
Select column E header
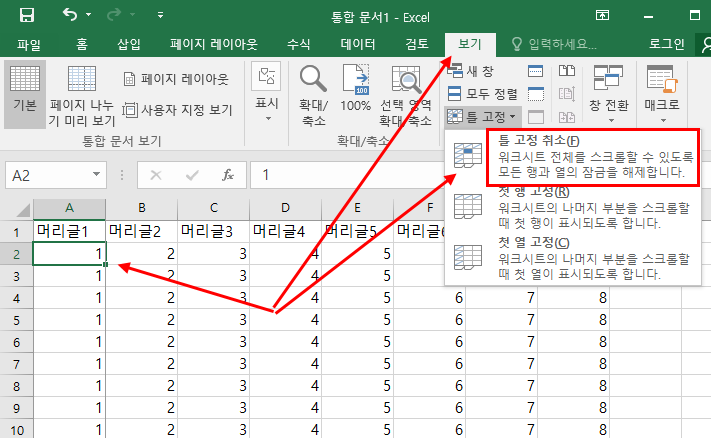(x=357, y=209)
